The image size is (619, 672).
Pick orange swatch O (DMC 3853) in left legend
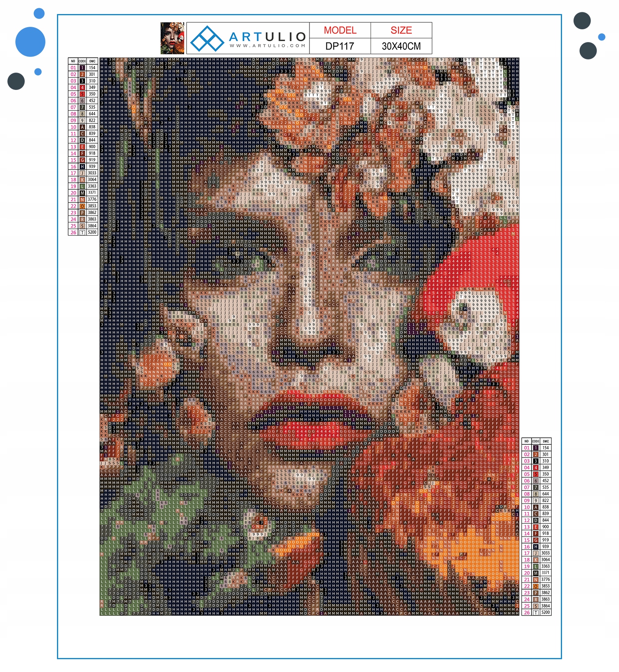(82, 206)
